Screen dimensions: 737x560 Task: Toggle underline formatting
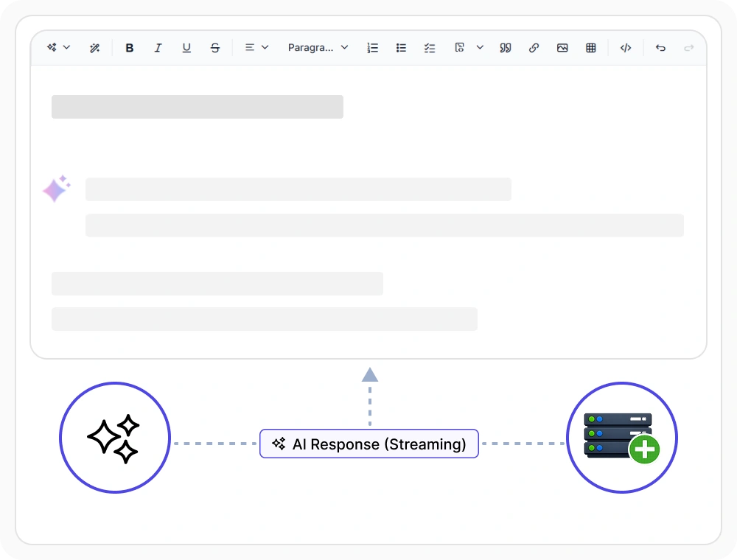[186, 48]
